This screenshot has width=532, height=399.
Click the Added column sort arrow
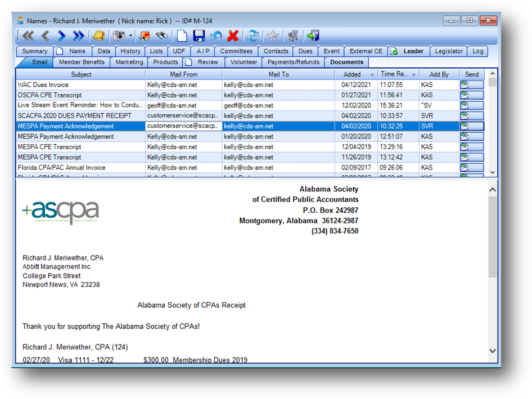(x=372, y=75)
